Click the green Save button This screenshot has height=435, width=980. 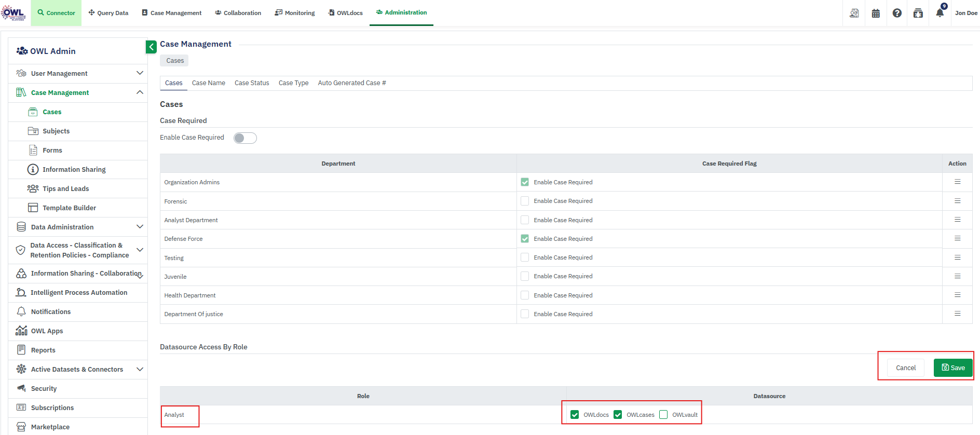click(953, 368)
